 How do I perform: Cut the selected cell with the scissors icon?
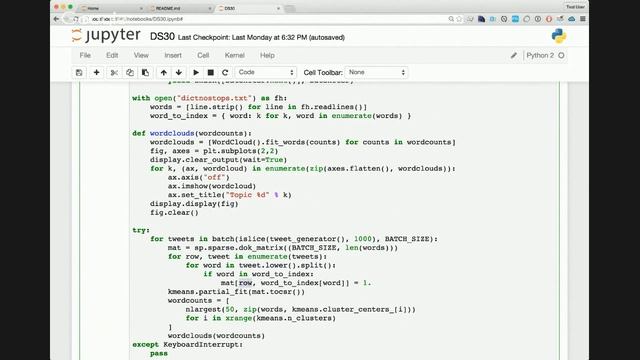click(114, 73)
